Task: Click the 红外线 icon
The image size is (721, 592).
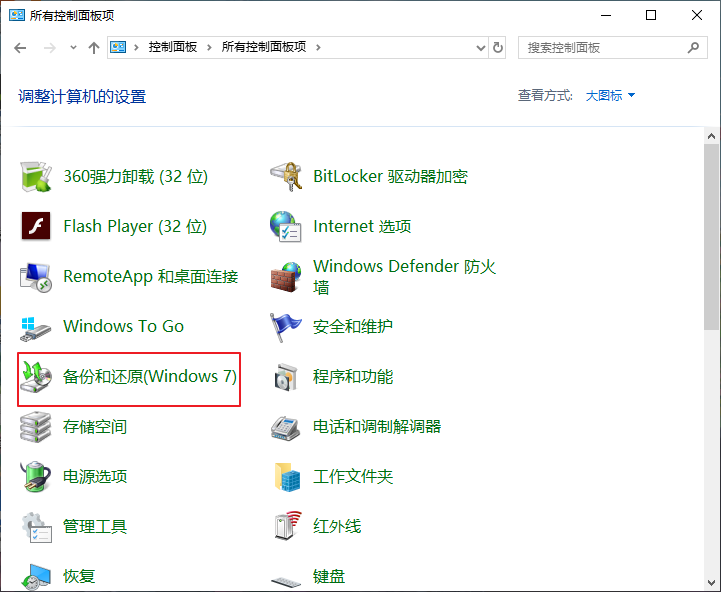Action: pyautogui.click(x=286, y=527)
